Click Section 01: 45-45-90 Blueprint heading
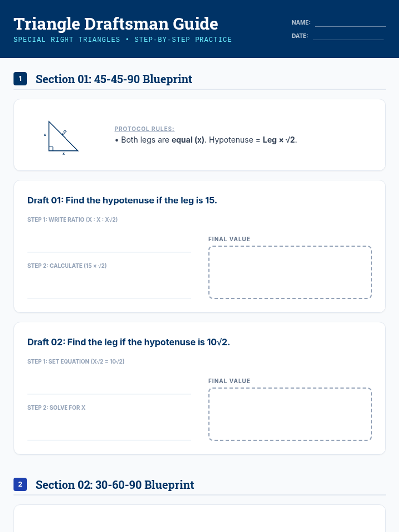Screen dimensions: 399x532 pyautogui.click(x=114, y=79)
